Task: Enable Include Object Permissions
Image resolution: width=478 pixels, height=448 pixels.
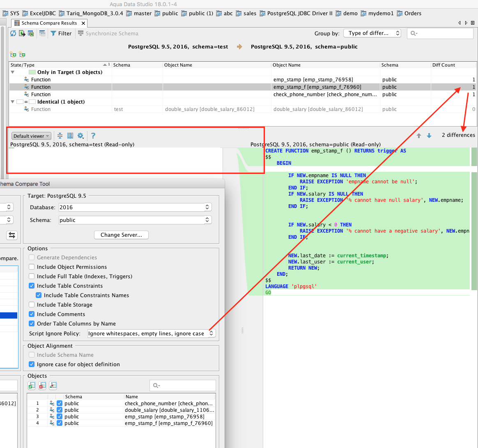Action: (x=32, y=267)
